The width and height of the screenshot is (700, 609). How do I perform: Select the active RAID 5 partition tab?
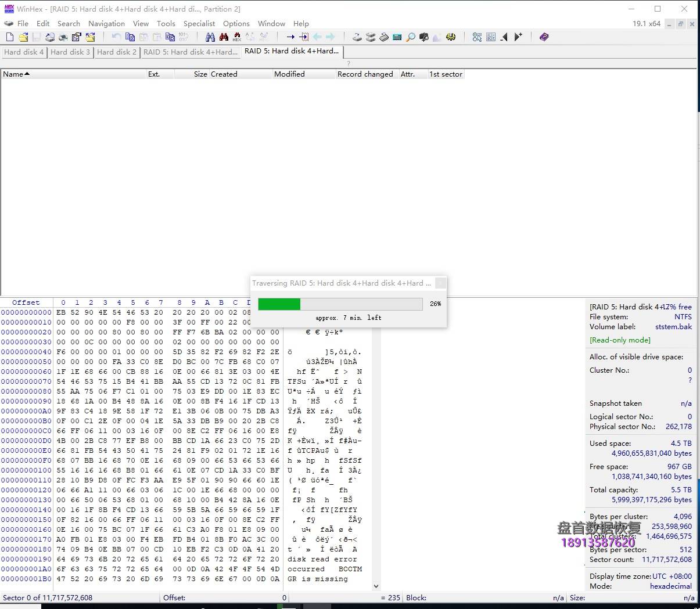coord(292,51)
